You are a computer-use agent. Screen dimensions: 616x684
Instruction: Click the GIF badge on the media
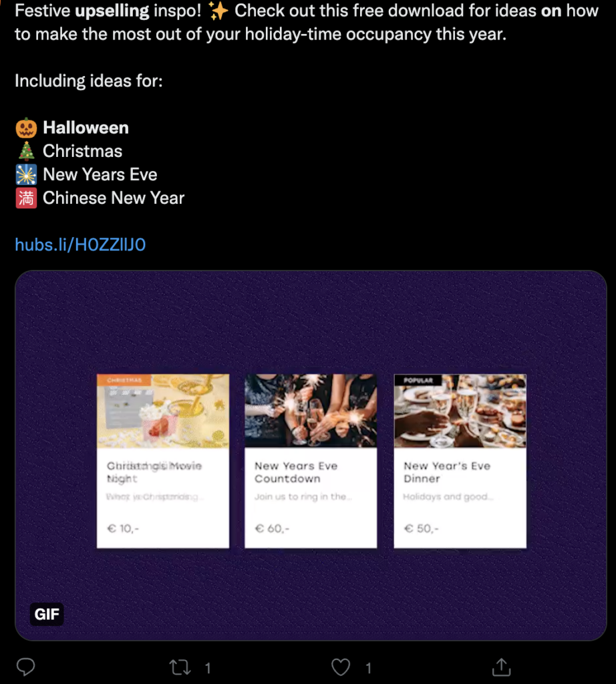click(x=47, y=615)
